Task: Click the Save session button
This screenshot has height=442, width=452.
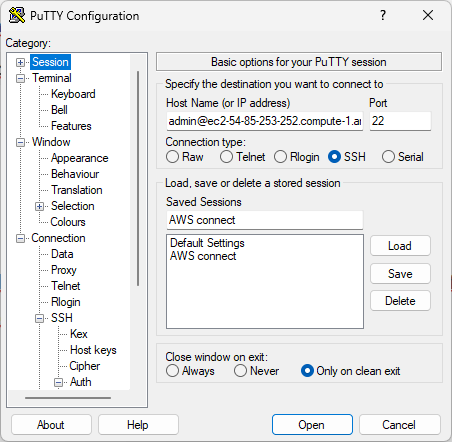Action: click(x=400, y=274)
